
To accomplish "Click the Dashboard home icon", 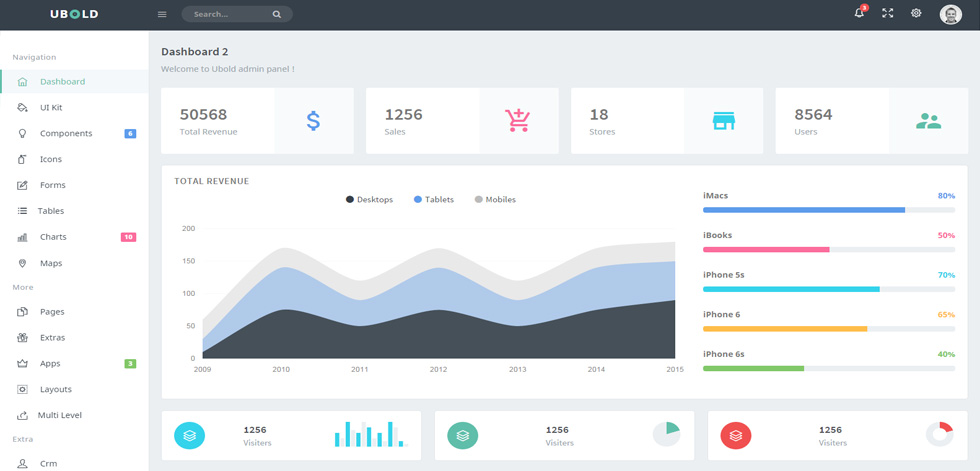I will tap(22, 82).
